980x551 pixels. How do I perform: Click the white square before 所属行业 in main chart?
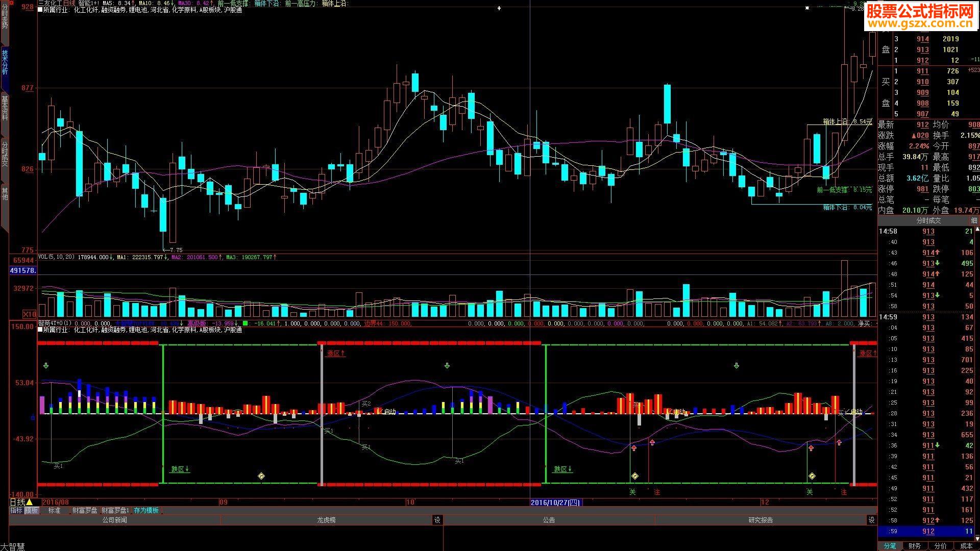tap(40, 10)
